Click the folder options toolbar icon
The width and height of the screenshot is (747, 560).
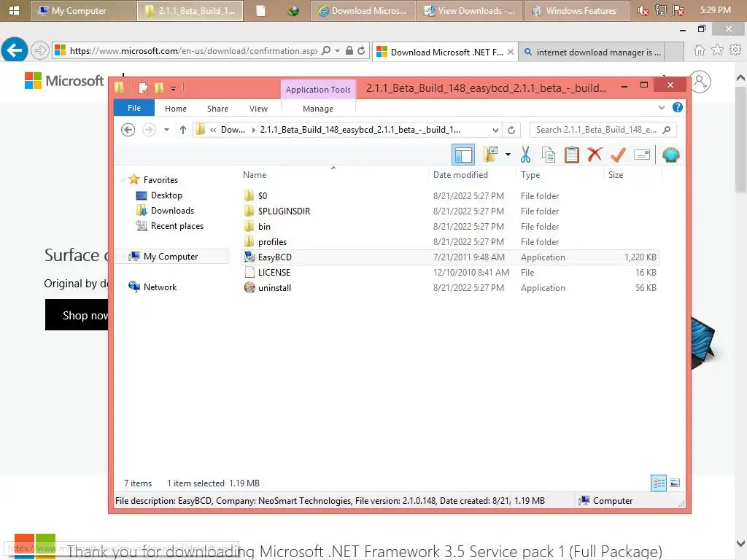490,155
